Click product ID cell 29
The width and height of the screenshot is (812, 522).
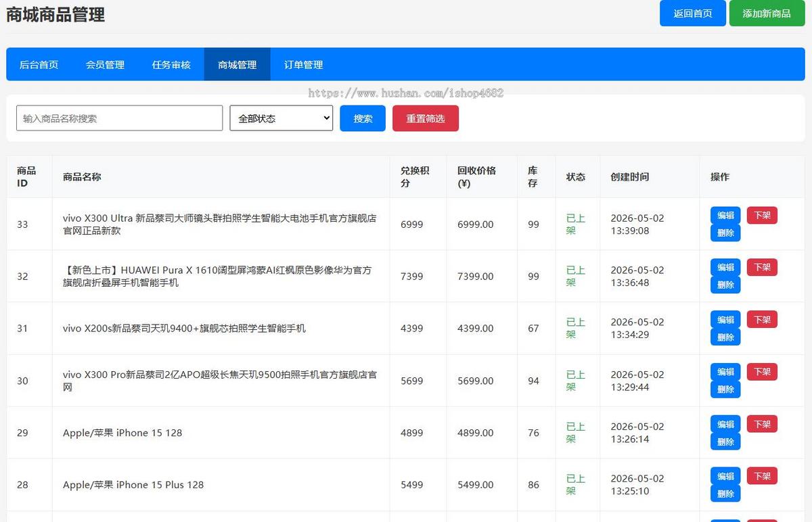[22, 433]
